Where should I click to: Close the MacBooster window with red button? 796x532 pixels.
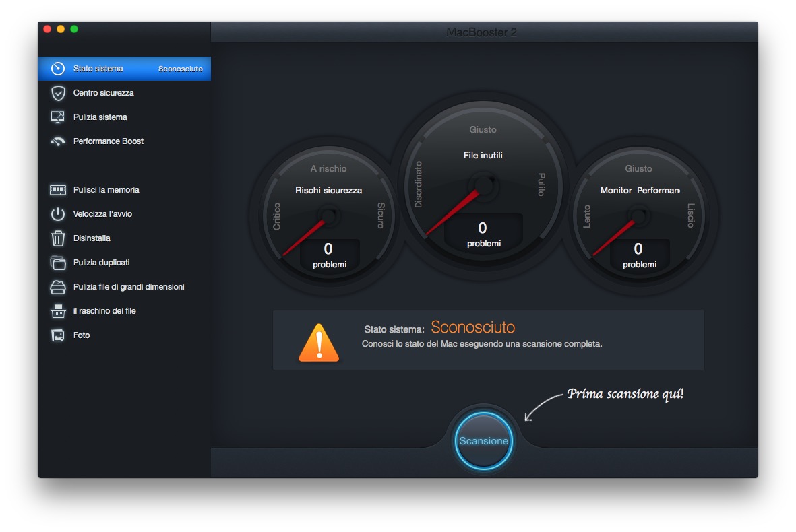(47, 29)
